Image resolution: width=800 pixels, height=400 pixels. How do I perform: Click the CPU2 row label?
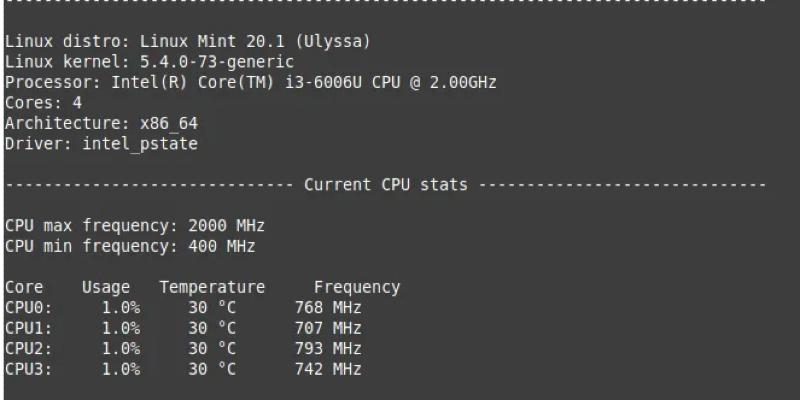(x=28, y=349)
